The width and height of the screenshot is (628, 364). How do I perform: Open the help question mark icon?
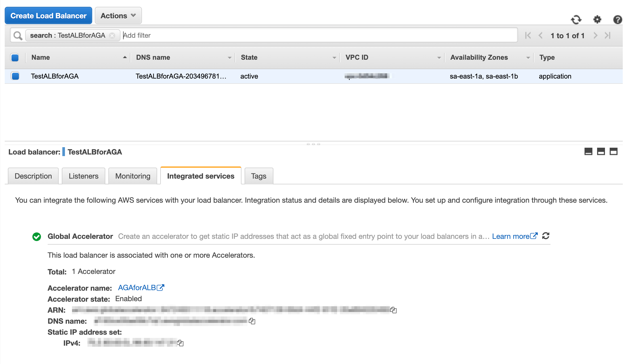tap(618, 20)
